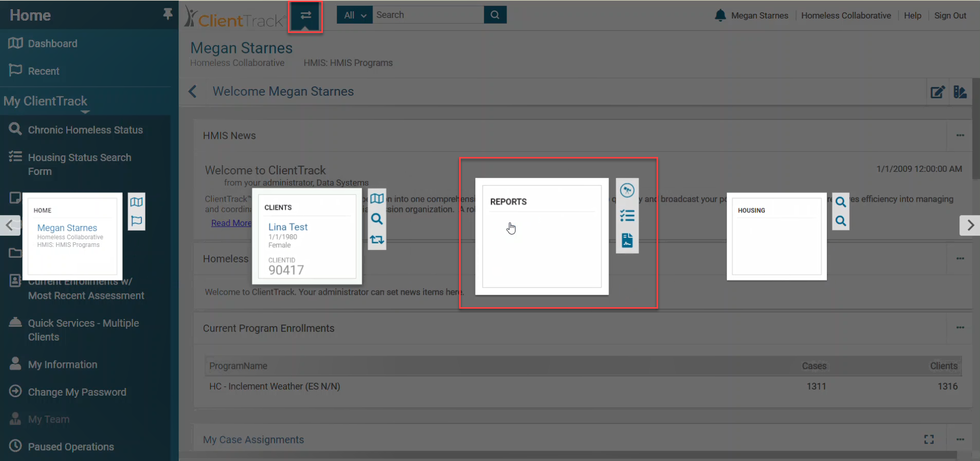Click the checklist icon beside Reports card
Image resolution: width=980 pixels, height=461 pixels.
point(627,216)
